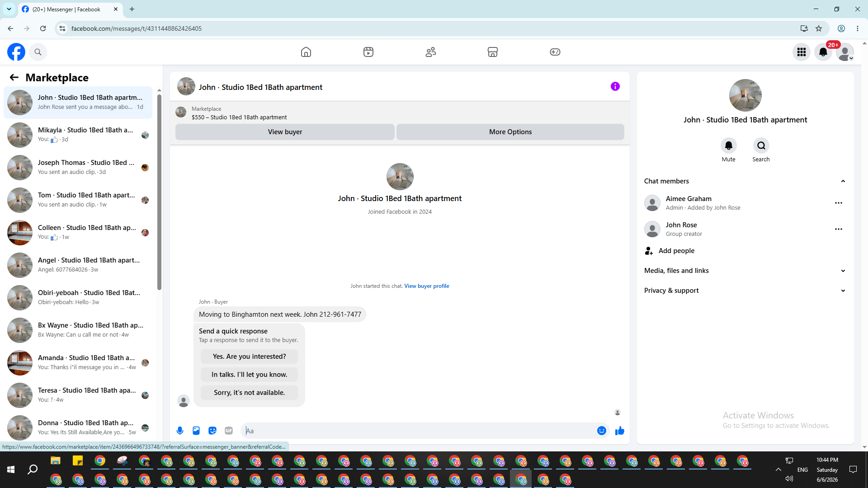Open Teresa chat in list
The image size is (868, 488).
click(x=78, y=395)
